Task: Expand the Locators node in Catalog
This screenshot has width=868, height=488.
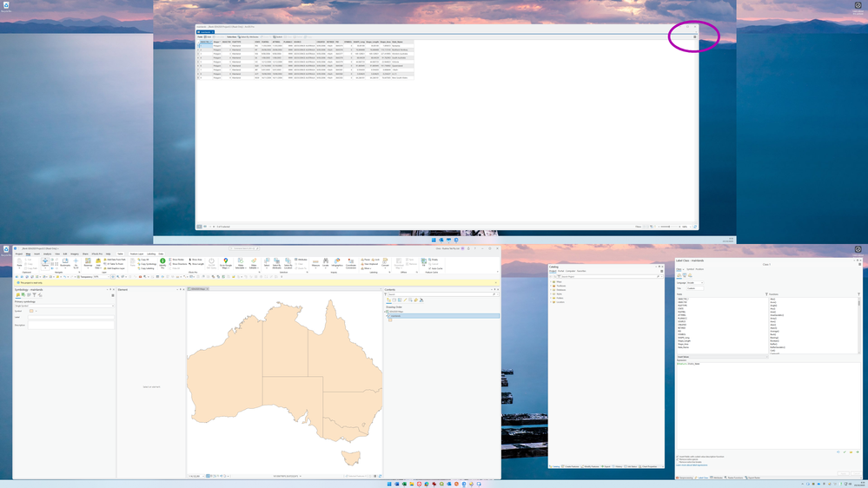Action: (551, 302)
